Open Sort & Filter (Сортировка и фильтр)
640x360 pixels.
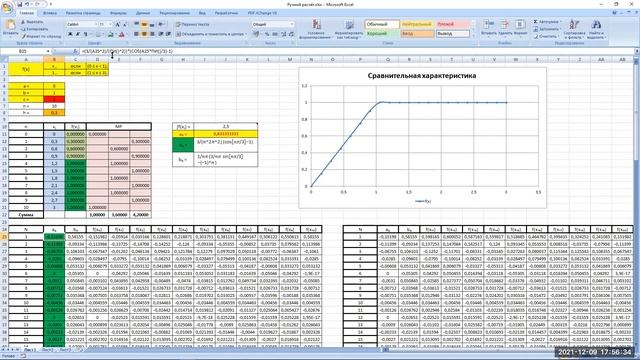(x=574, y=29)
